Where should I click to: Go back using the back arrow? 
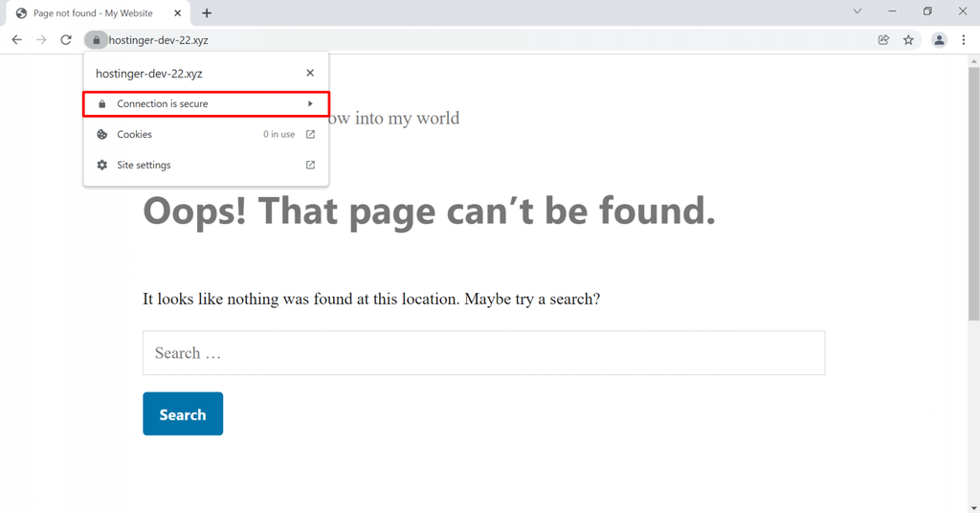17,40
